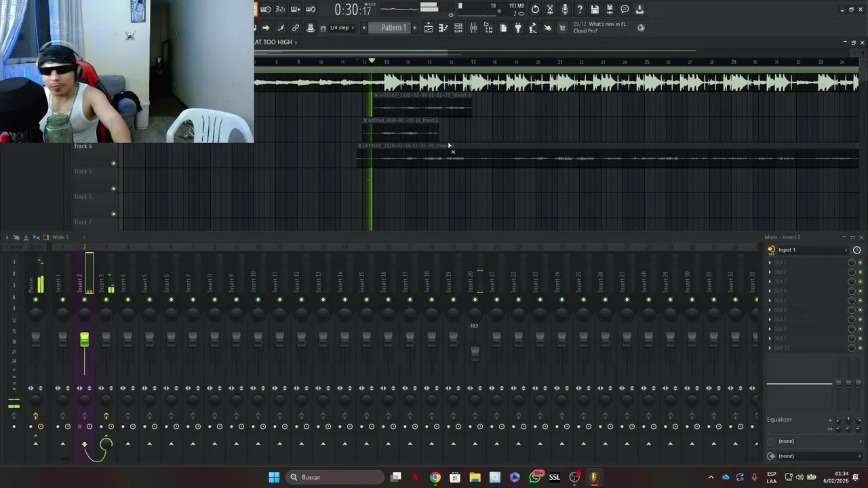Screen dimensions: 868x488
Task: Disarm the Insert 2 red record button
Action: tap(79, 426)
